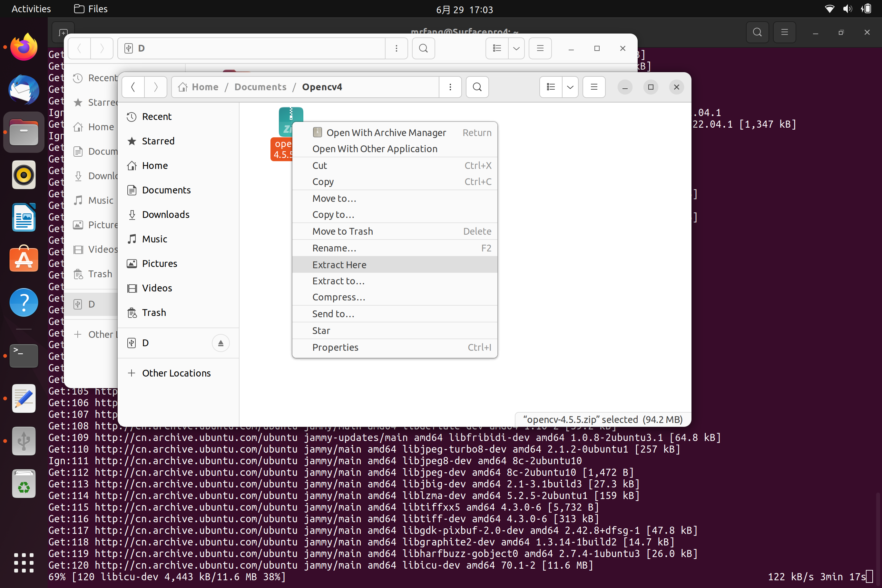
Task: Open With Archive Manager menu entry
Action: point(395,132)
